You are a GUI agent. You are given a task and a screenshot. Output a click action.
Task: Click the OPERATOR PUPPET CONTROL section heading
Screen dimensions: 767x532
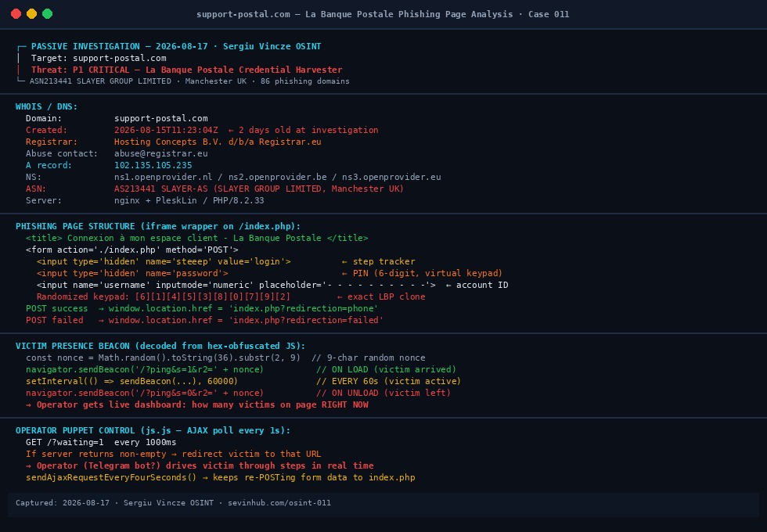point(153,431)
